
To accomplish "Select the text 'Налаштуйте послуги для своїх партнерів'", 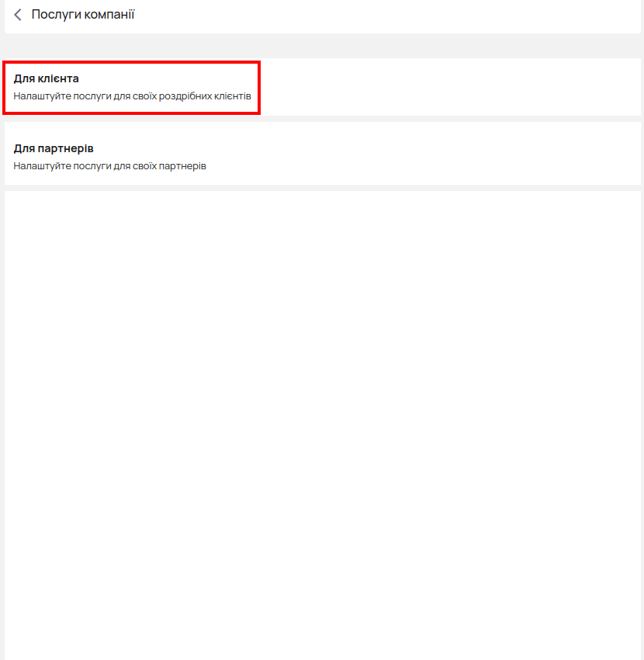I will pyautogui.click(x=109, y=166).
